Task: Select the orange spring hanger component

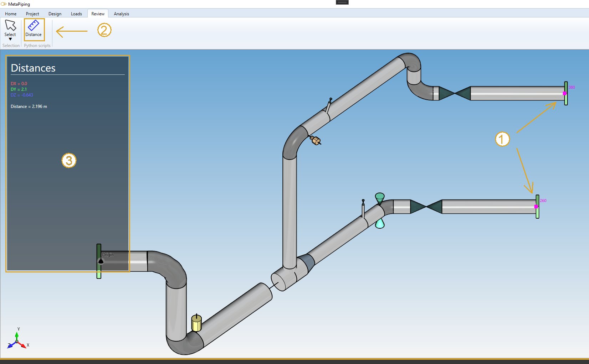Action: pyautogui.click(x=315, y=140)
